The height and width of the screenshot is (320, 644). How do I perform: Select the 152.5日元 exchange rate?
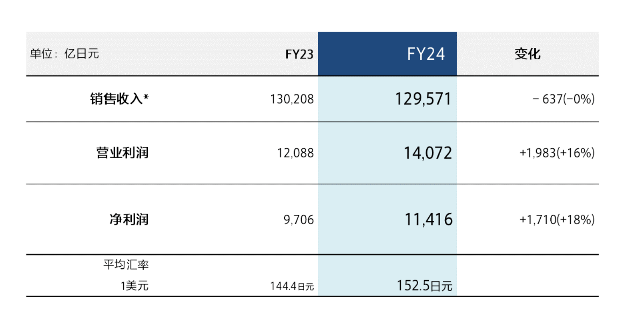[x=425, y=286]
